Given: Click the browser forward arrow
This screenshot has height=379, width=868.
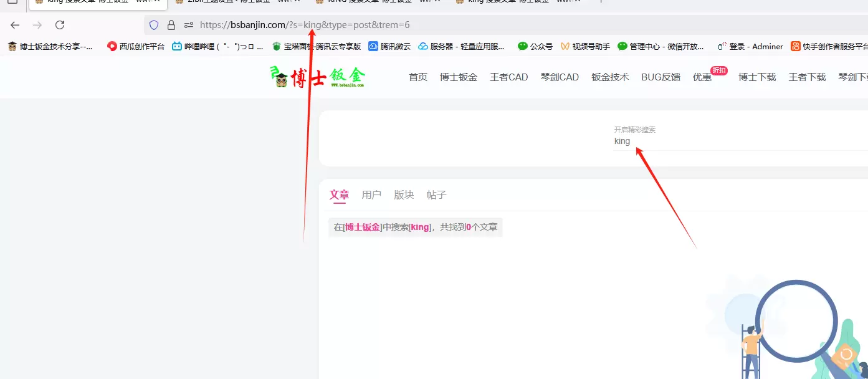Looking at the screenshot, I should [x=37, y=25].
